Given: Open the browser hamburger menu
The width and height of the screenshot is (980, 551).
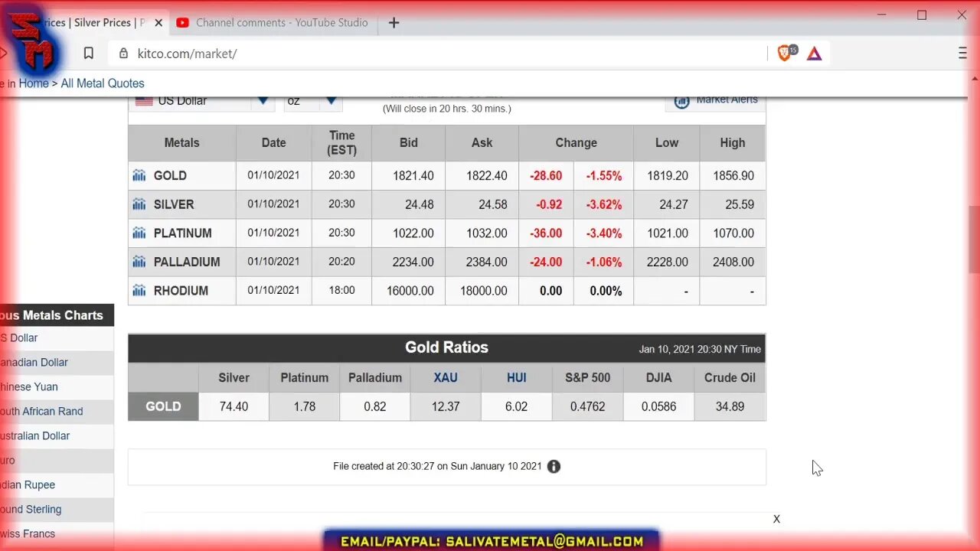Looking at the screenshot, I should tap(963, 53).
